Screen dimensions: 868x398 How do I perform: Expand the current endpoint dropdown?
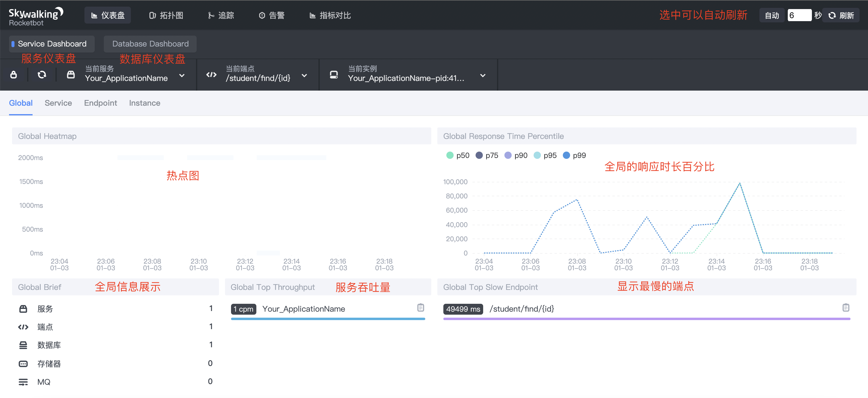[304, 75]
